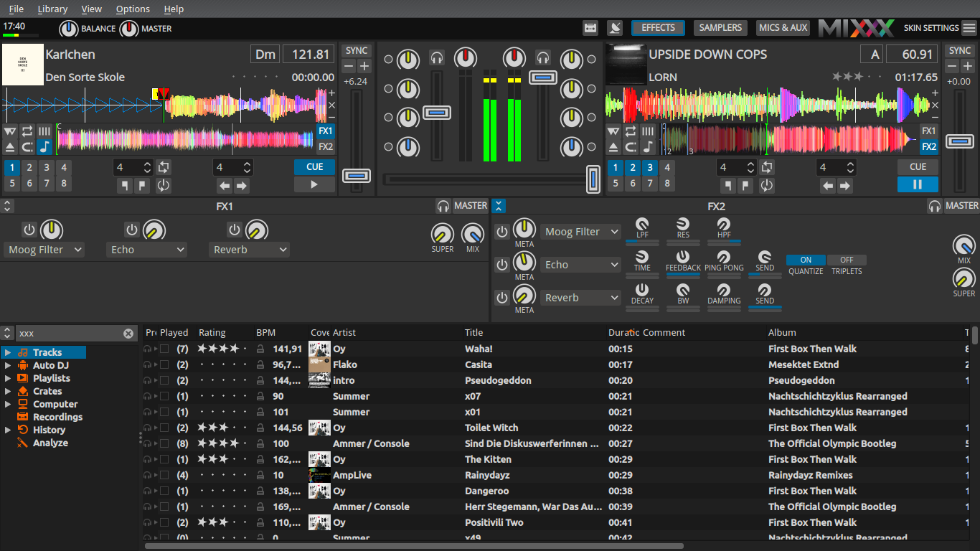Screen dimensions: 980x551
Task: Click the repeat icon on Upside Down Cops deck
Action: tap(631, 131)
